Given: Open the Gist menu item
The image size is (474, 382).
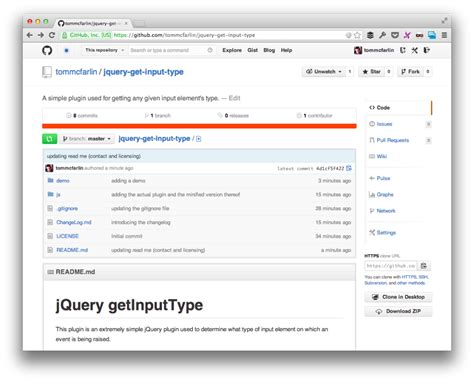Looking at the screenshot, I should point(252,50).
